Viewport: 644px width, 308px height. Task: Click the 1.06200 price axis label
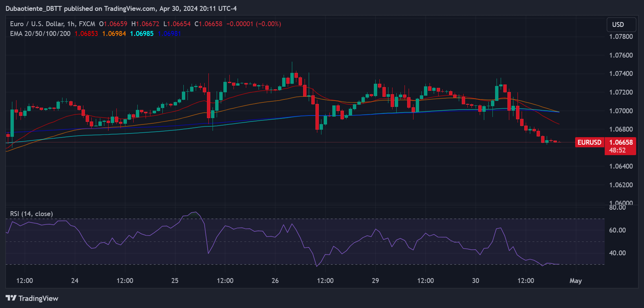coord(621,185)
